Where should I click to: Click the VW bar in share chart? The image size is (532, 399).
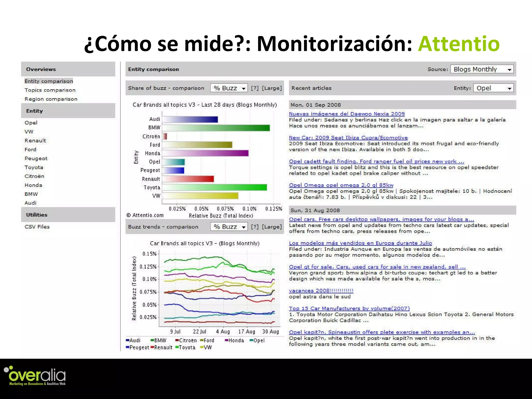point(200,196)
